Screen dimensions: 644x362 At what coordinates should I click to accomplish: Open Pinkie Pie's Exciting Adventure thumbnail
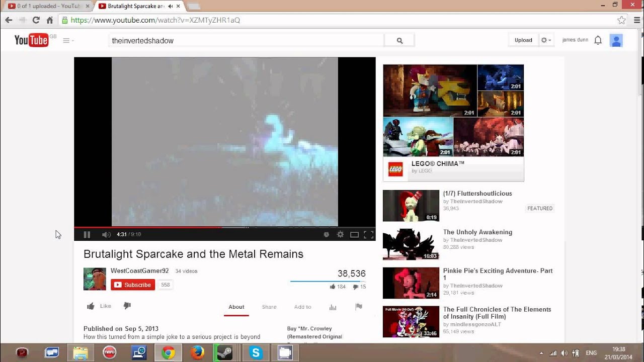411,283
